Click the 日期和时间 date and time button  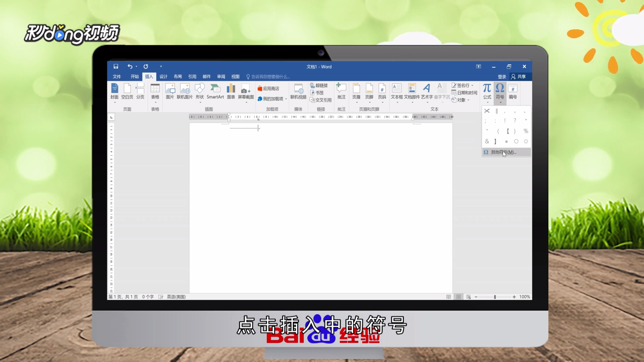[x=464, y=93]
